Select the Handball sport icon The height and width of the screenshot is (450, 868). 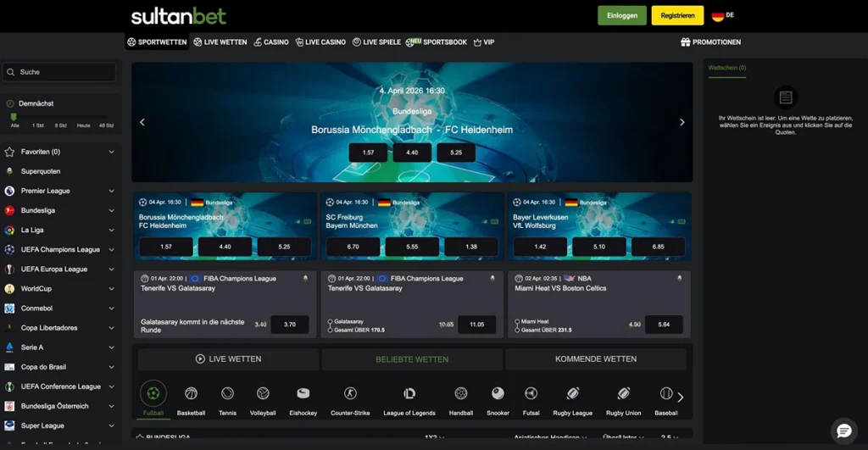tap(460, 394)
